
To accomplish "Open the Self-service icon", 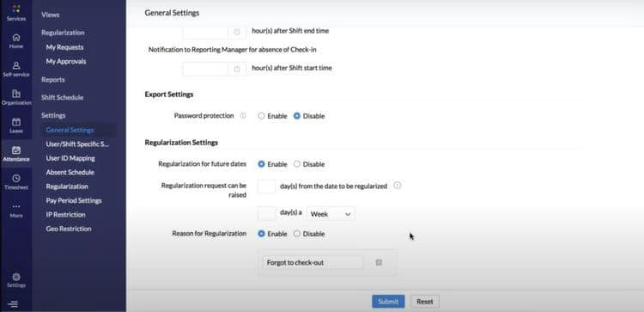I will [x=16, y=65].
